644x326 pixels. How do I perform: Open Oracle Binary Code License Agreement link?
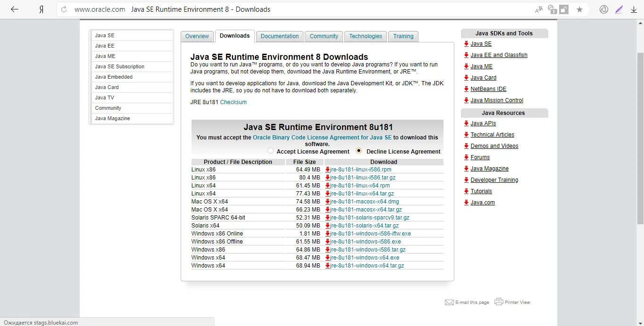click(322, 138)
